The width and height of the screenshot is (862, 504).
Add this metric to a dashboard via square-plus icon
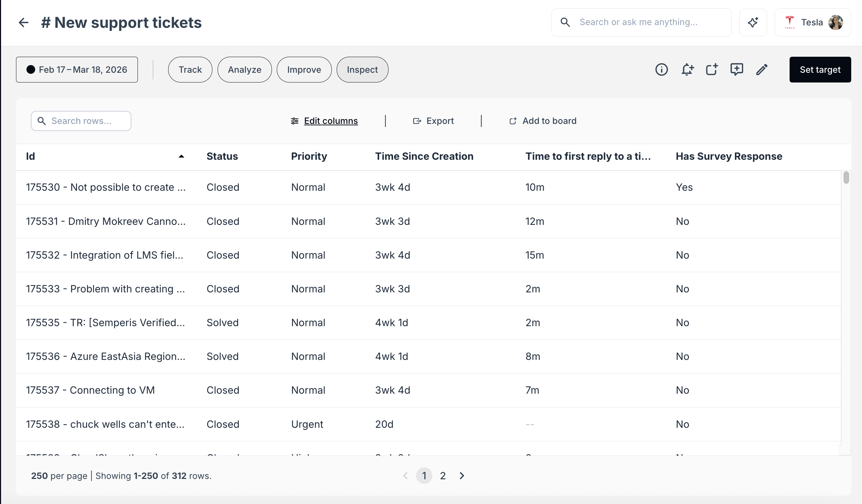(712, 70)
